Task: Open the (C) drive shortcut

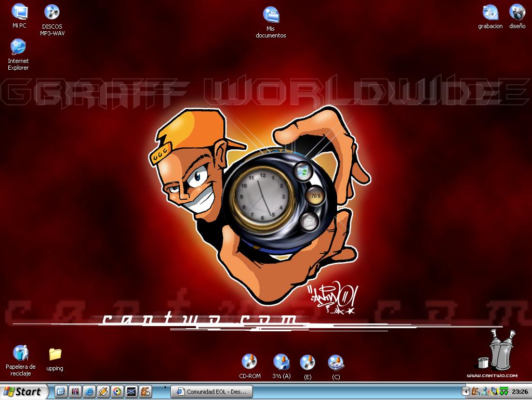Action: point(336,367)
